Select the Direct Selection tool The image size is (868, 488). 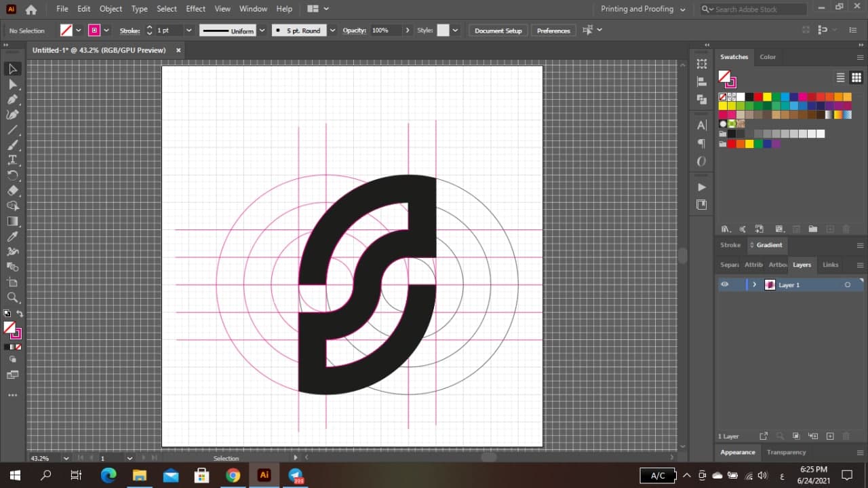pyautogui.click(x=12, y=84)
